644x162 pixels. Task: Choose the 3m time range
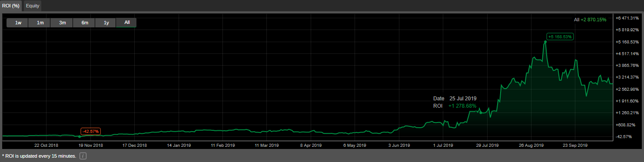[62, 23]
